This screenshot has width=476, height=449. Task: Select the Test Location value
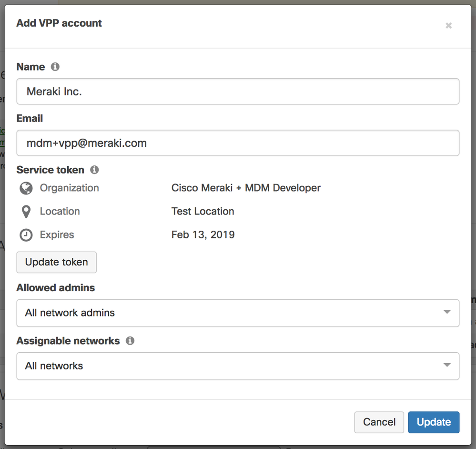tap(203, 211)
